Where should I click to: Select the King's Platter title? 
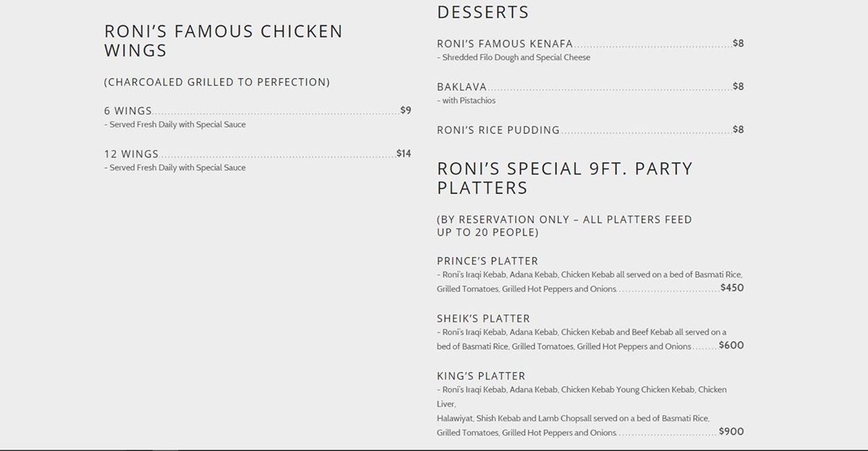(481, 376)
